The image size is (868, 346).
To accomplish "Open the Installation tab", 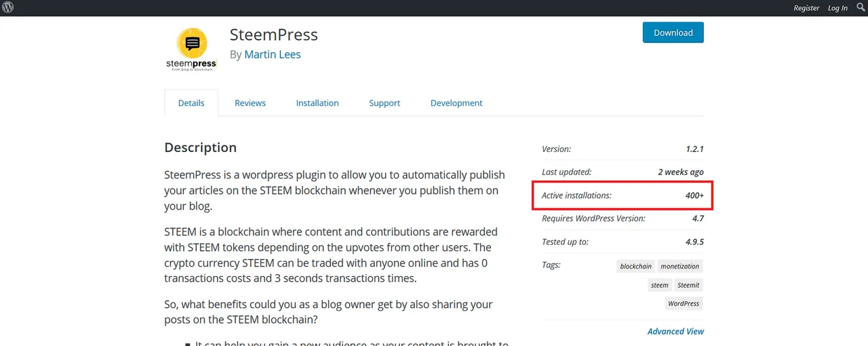I will point(317,103).
